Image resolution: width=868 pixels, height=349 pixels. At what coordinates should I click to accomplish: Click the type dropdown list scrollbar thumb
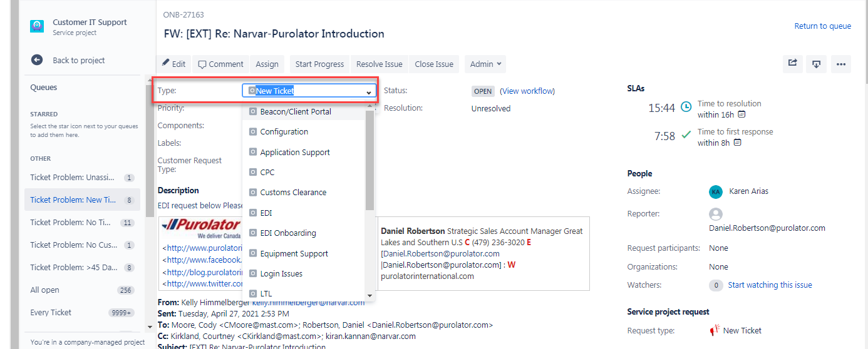[x=370, y=160]
